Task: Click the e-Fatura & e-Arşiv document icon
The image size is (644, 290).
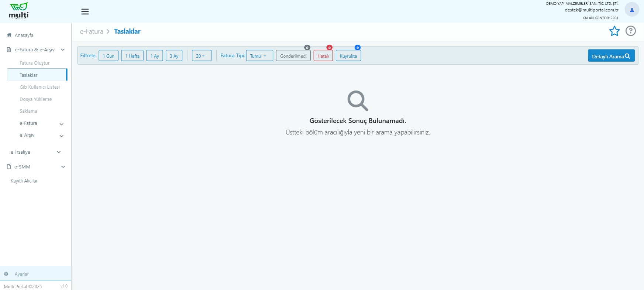Action: pyautogui.click(x=9, y=50)
